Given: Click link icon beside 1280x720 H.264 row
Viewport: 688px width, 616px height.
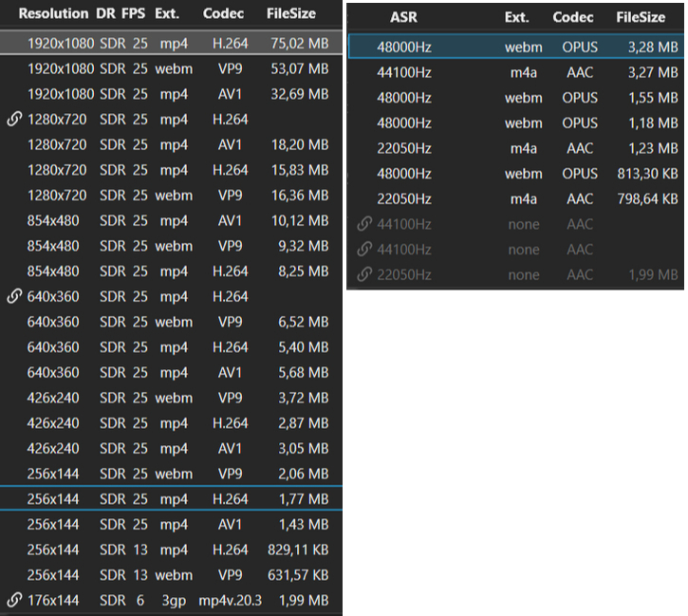Looking at the screenshot, I should 14,119.
